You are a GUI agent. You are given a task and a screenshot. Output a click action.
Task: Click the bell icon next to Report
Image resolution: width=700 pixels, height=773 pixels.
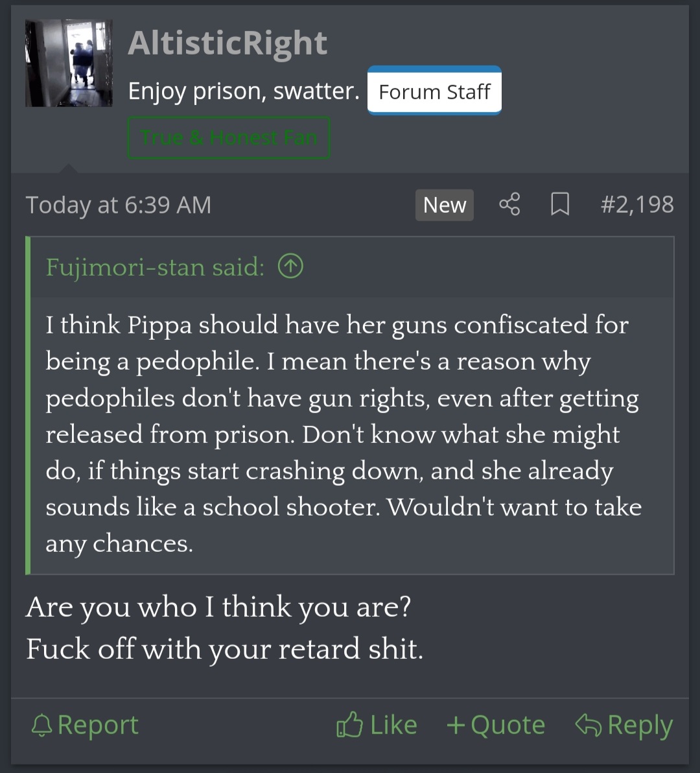point(42,725)
